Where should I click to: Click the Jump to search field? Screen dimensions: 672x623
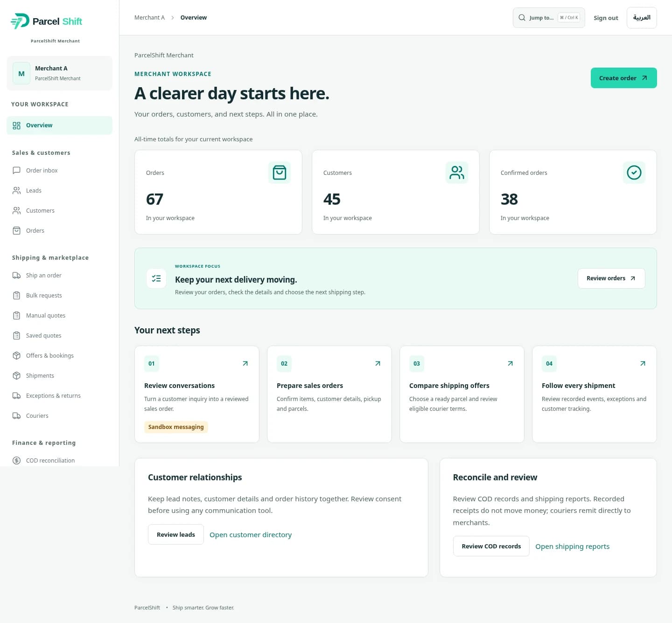click(x=549, y=18)
